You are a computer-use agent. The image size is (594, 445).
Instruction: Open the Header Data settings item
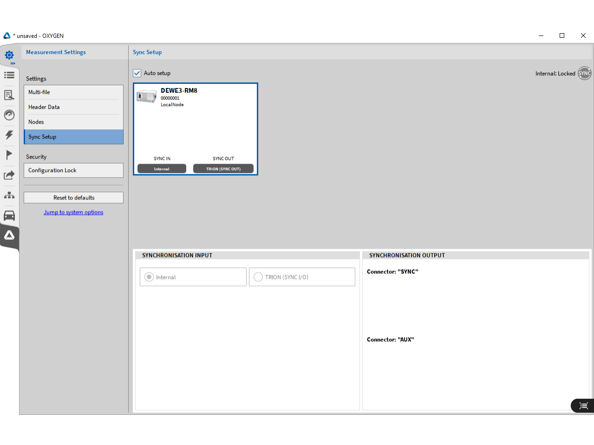pos(73,107)
